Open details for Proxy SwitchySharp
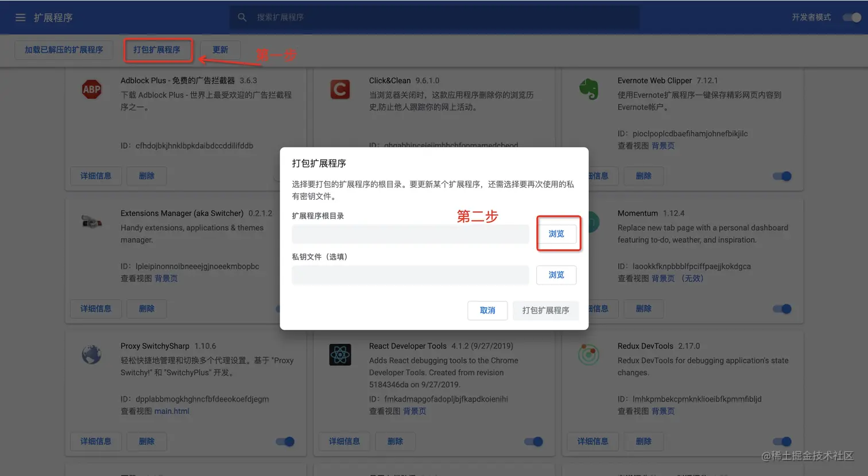This screenshot has width=868, height=476. pyautogui.click(x=96, y=441)
